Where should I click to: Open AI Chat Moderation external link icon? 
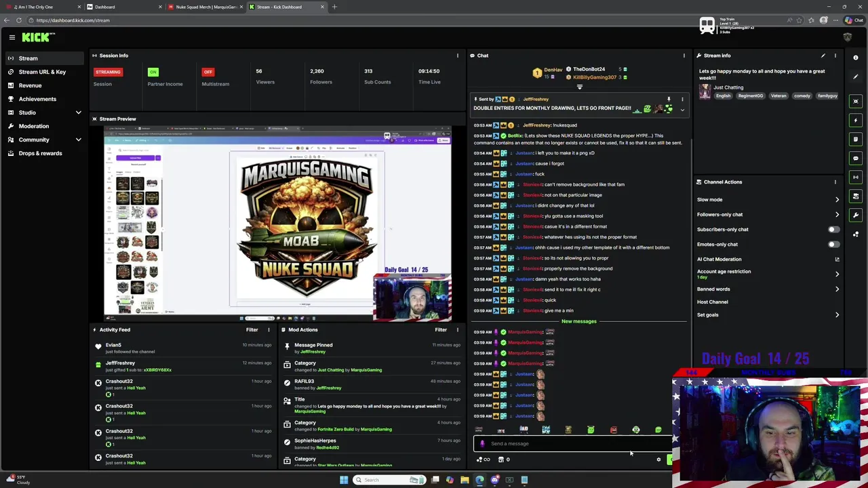pos(837,259)
